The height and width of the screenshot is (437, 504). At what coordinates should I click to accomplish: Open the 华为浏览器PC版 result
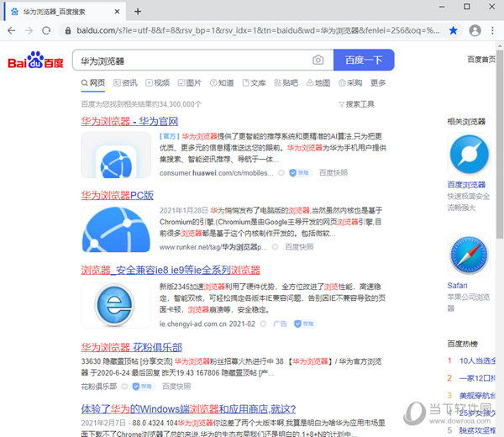pyautogui.click(x=118, y=195)
